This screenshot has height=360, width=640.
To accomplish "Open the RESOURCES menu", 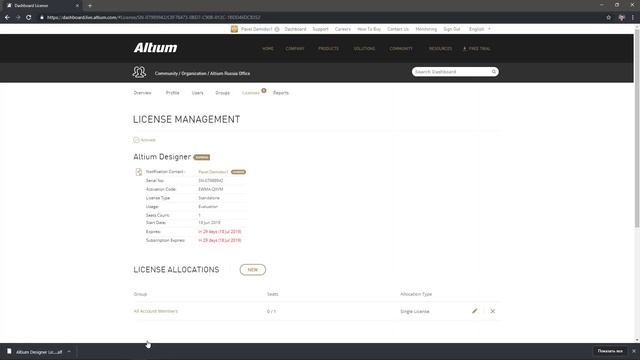I will coord(440,49).
